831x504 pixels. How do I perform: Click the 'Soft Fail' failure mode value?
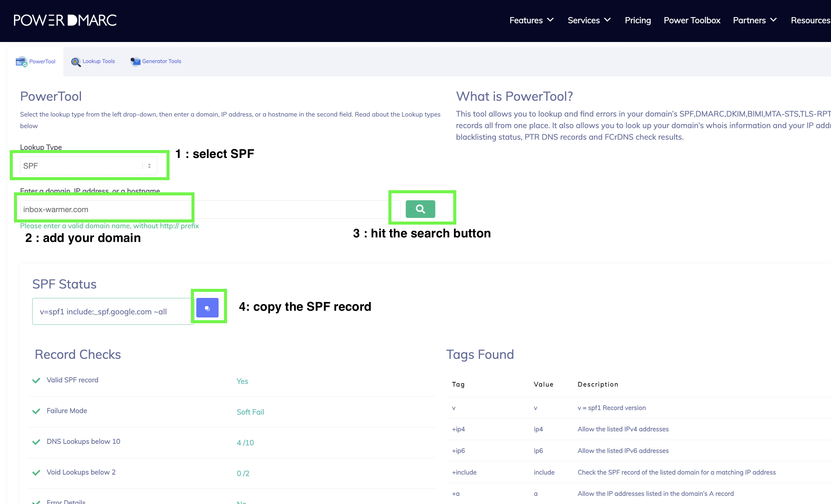pos(250,412)
